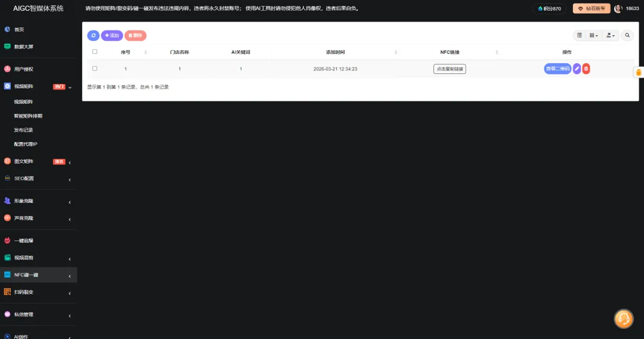The width and height of the screenshot is (644, 339).
Task: Open 首页 in sidebar
Action: pyautogui.click(x=19, y=30)
